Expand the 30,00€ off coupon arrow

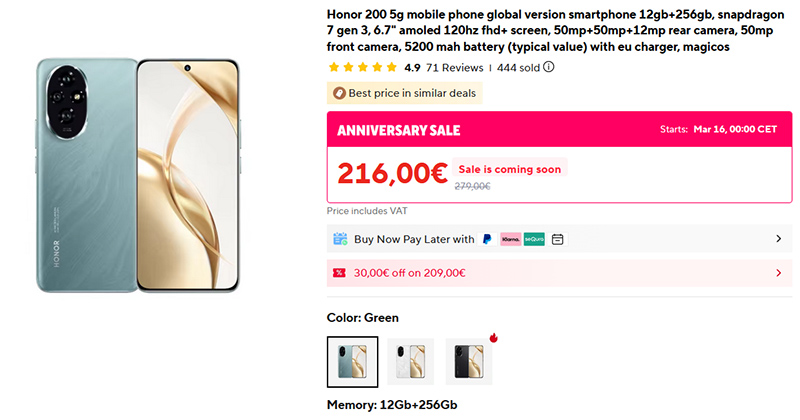click(778, 273)
